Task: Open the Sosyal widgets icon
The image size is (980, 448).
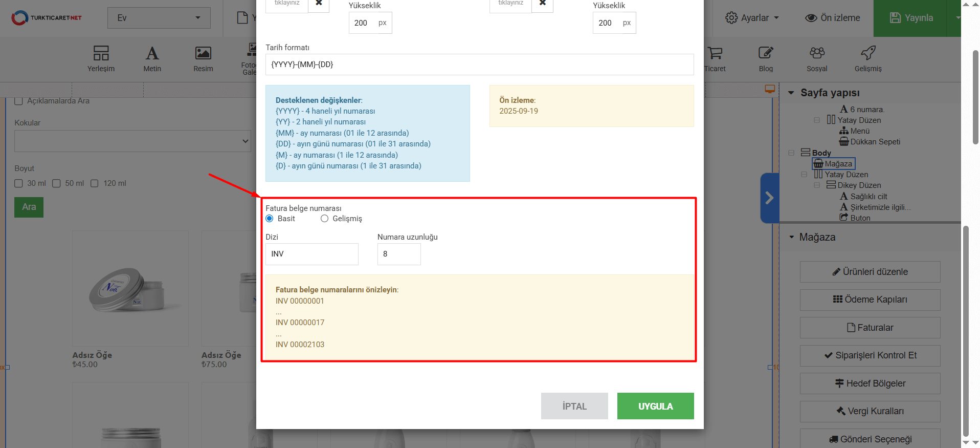Action: tap(817, 58)
